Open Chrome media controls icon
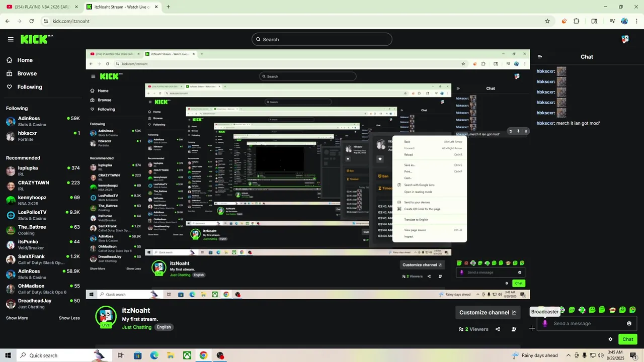Viewport: 644px width, 362px height. click(612, 21)
